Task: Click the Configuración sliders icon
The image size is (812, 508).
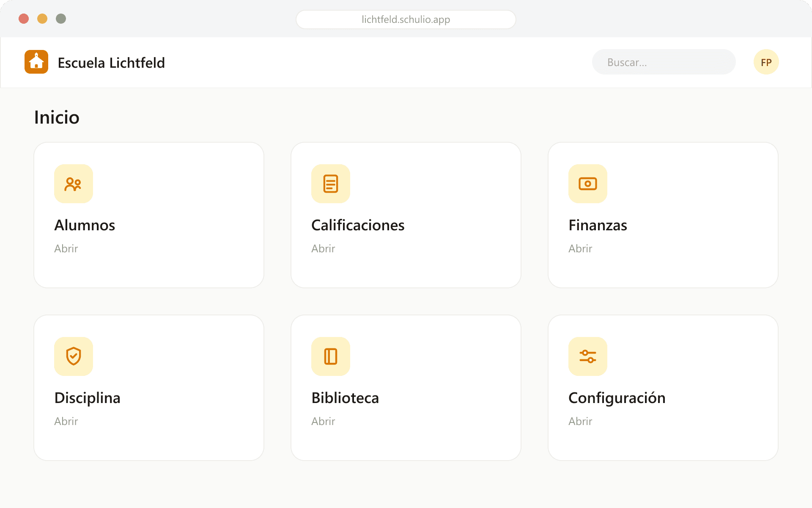Action: point(588,356)
